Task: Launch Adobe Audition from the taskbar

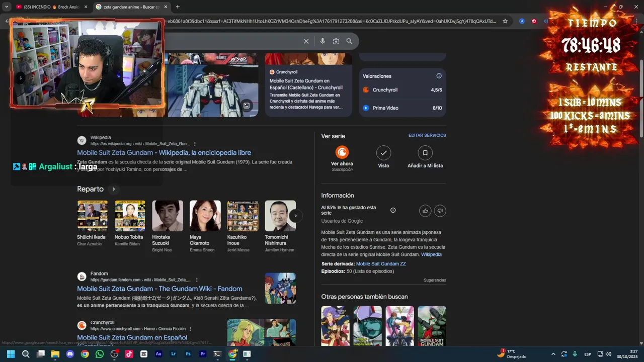Action: click(x=158, y=354)
